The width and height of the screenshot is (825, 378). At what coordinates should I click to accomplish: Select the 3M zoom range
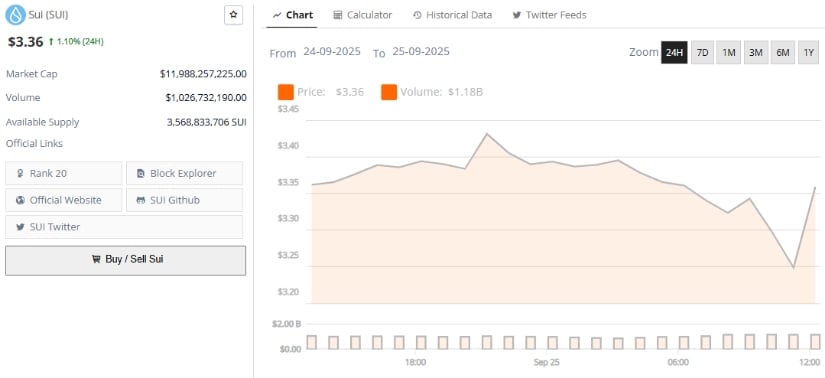[756, 52]
